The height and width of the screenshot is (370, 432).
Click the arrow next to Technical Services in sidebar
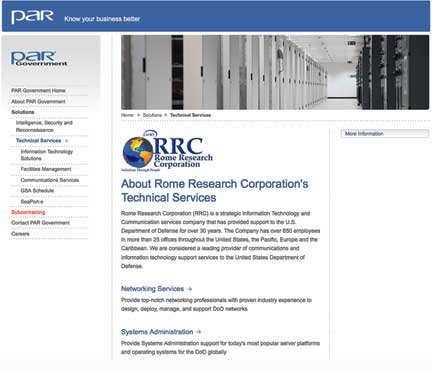pos(67,141)
